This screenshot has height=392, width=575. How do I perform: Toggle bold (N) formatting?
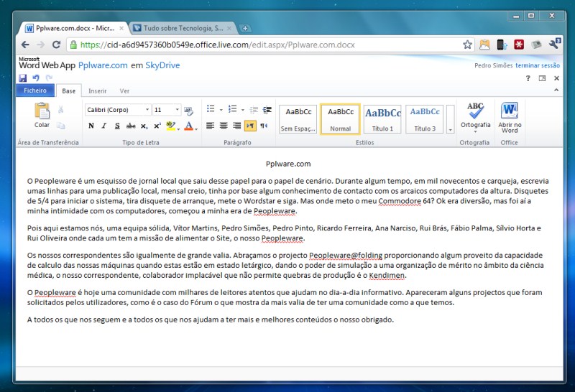91,126
